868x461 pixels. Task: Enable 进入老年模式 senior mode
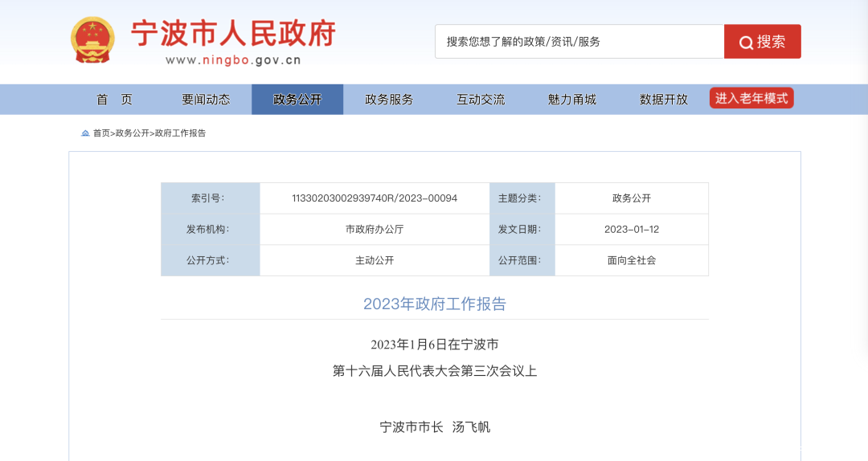tap(751, 98)
